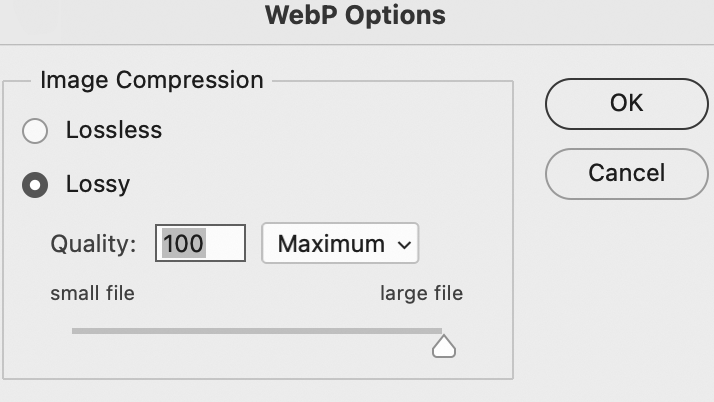Click the middle of the quality slider track
The height and width of the screenshot is (402, 714).
256,330
